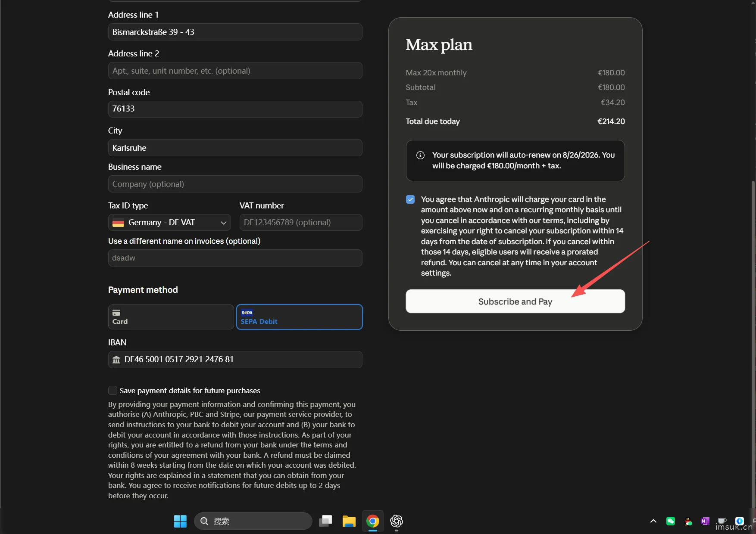Click the Business name field
756x534 pixels.
tap(235, 184)
